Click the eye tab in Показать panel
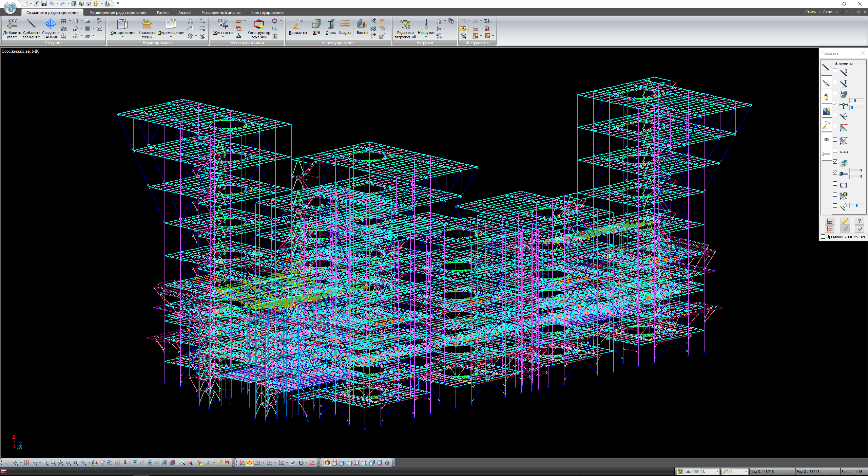This screenshot has height=476, width=868. (x=826, y=140)
